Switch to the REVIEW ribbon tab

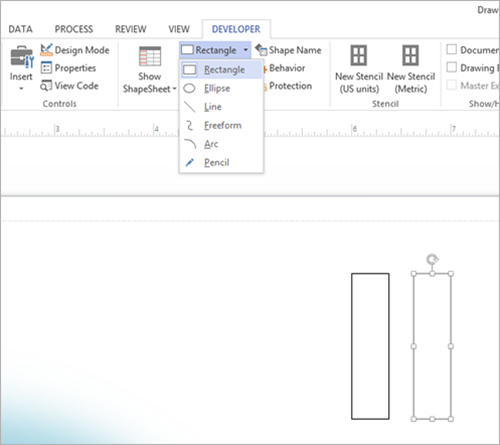pos(131,29)
